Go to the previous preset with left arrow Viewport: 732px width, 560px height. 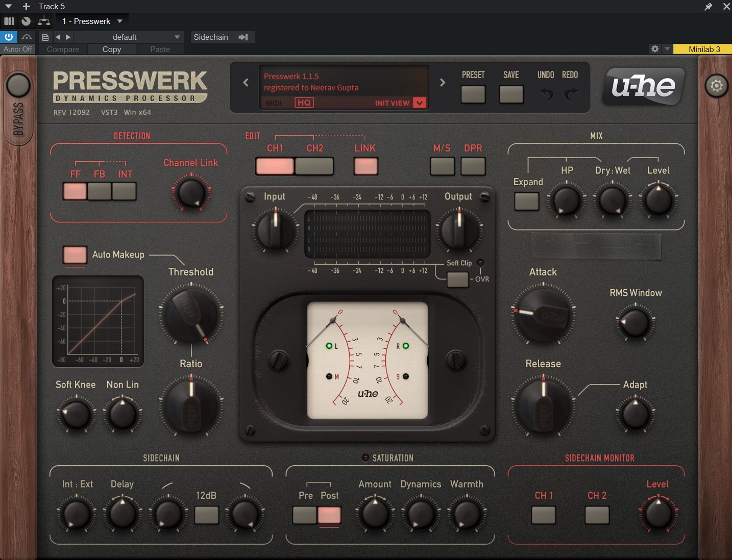click(x=246, y=83)
